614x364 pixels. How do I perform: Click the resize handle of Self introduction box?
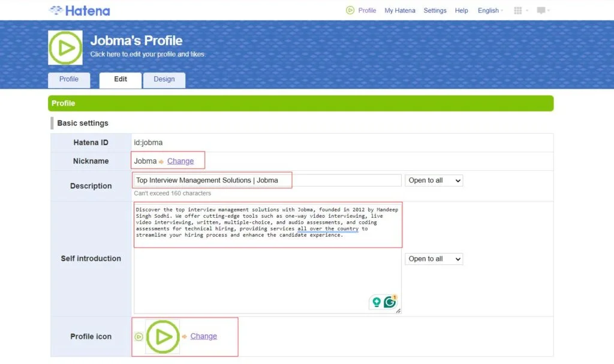tap(398, 311)
